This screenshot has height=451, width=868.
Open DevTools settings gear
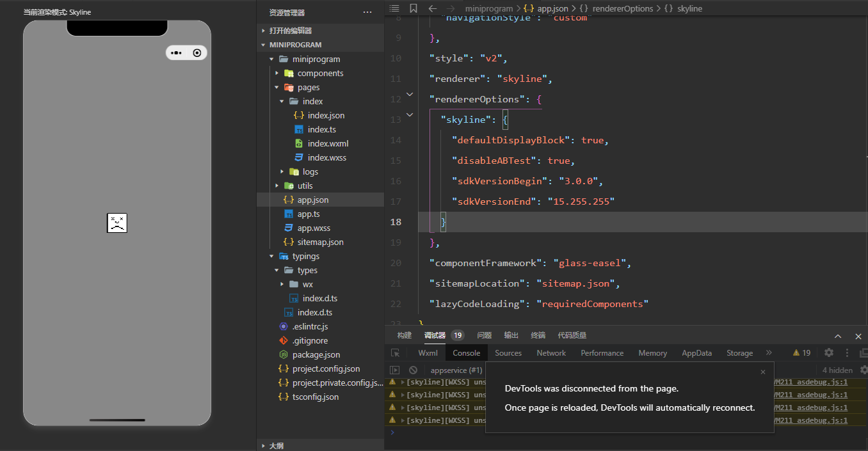829,352
